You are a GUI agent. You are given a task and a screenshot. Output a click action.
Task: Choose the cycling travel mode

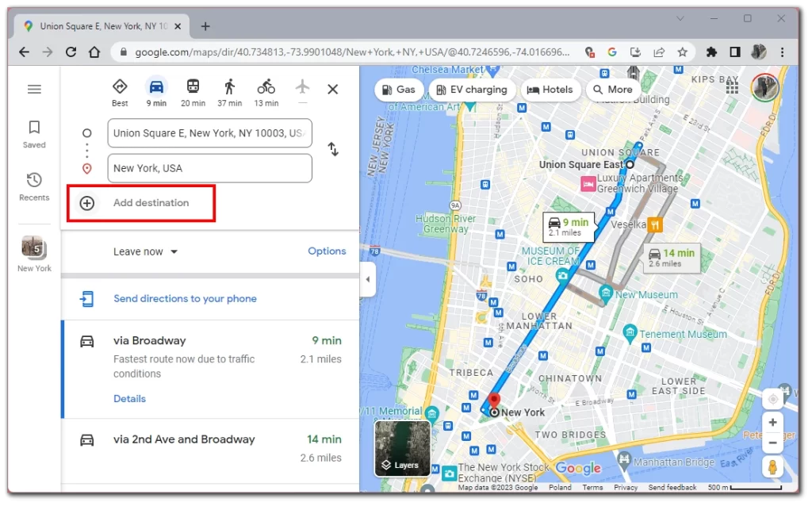[x=266, y=87]
